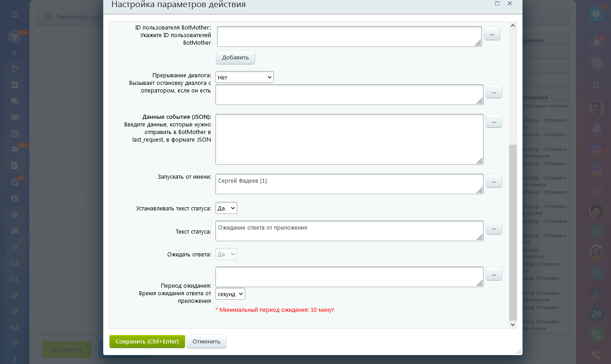Expand 'Устанавливать текст статуса' dropdown
The height and width of the screenshot is (364, 611).
coord(226,208)
